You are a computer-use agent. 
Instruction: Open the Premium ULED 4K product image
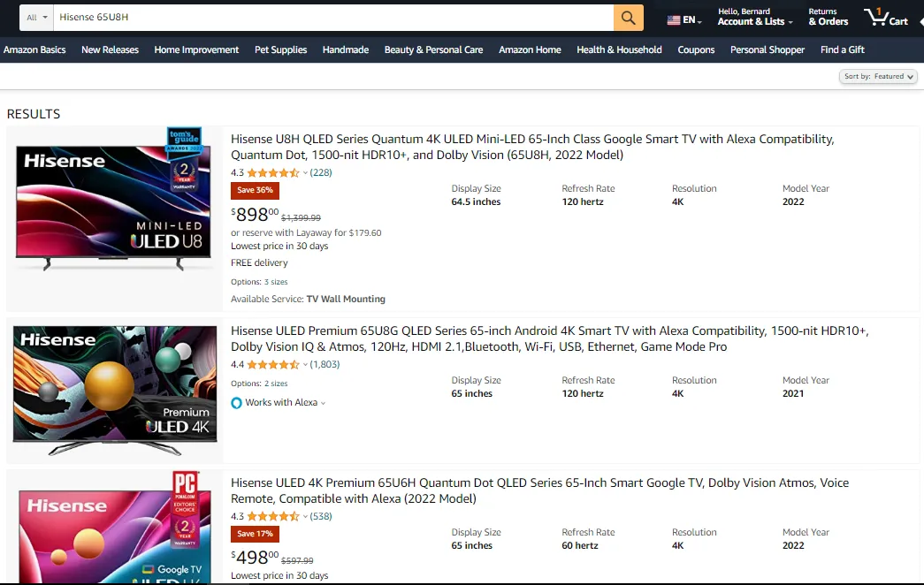(x=115, y=391)
